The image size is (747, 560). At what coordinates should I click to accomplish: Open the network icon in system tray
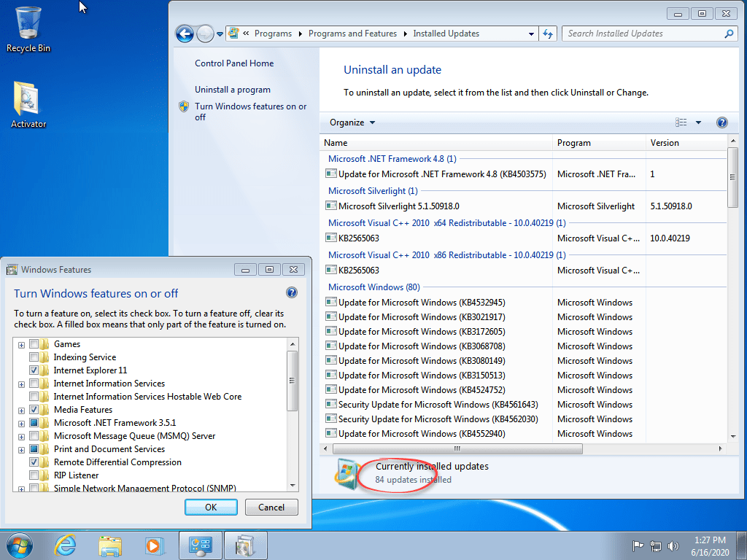point(656,545)
